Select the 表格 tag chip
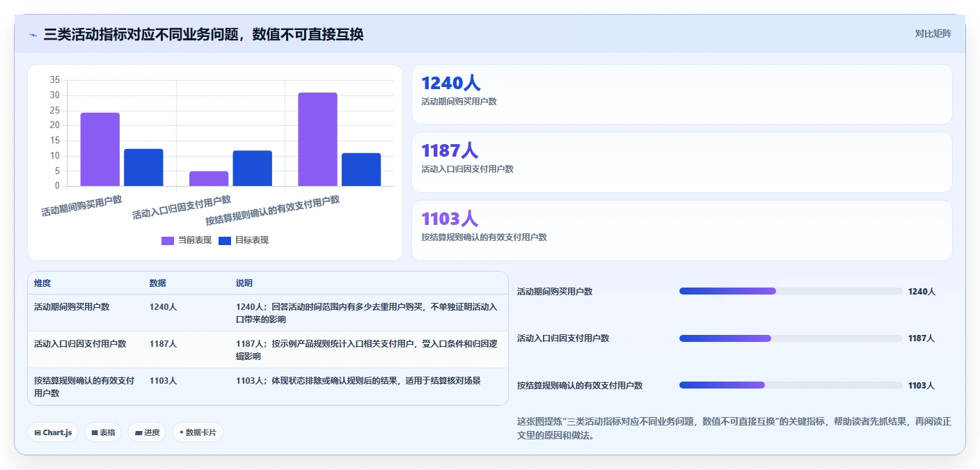Viewport: 980px width, 470px height. [103, 432]
